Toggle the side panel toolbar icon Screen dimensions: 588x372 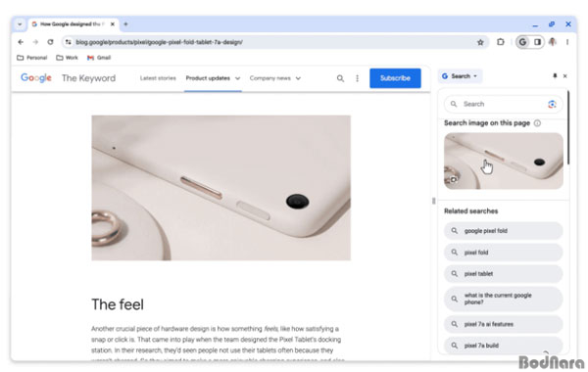click(537, 42)
